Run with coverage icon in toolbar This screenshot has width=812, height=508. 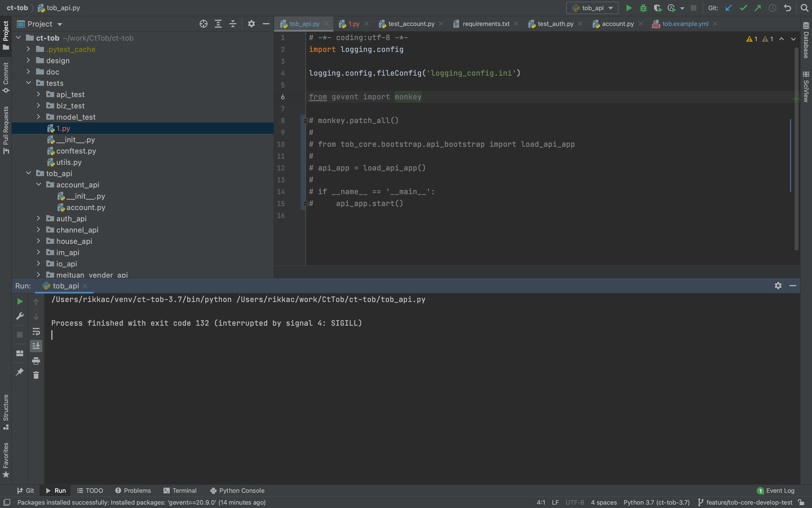(658, 8)
